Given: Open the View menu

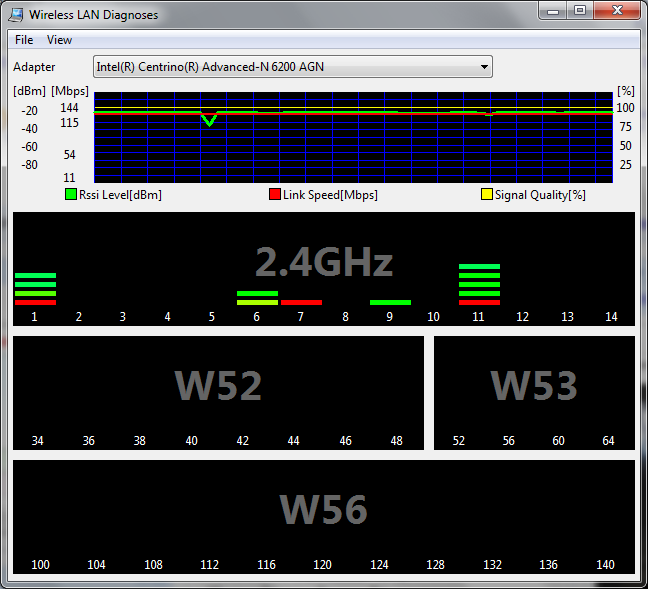Looking at the screenshot, I should [59, 40].
